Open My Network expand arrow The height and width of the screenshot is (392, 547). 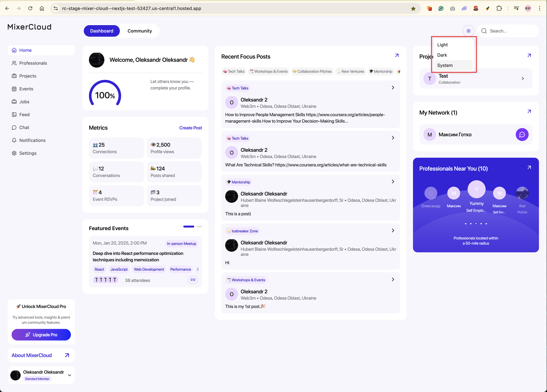(x=529, y=111)
